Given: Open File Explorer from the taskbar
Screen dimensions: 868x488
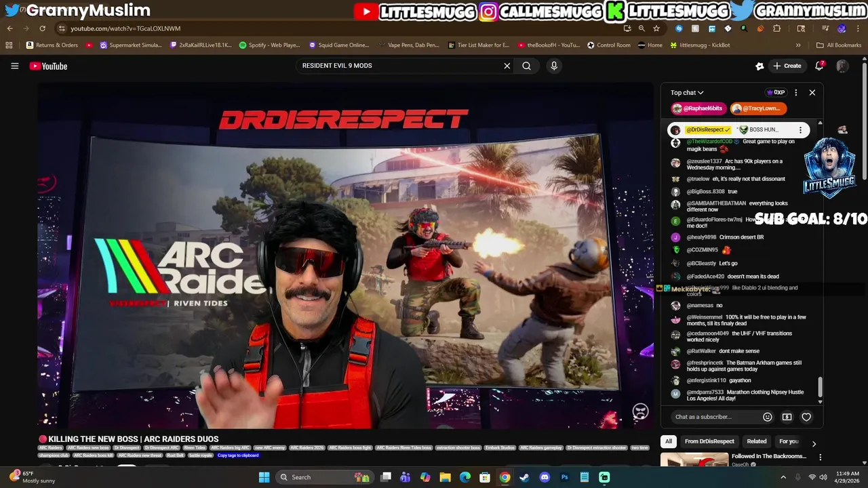Looking at the screenshot, I should [x=445, y=477].
